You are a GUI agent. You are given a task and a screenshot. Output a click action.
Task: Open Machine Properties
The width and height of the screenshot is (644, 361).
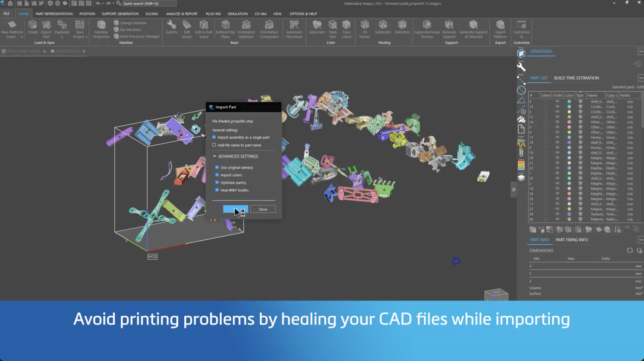coord(101,29)
